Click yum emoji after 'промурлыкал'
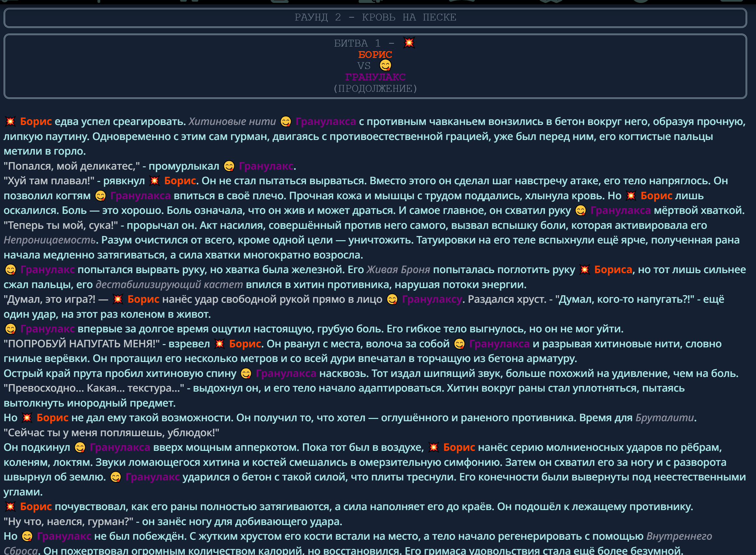 point(229,166)
